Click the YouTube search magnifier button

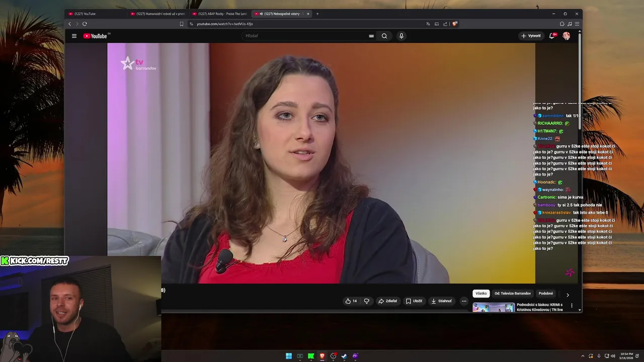pos(384,36)
